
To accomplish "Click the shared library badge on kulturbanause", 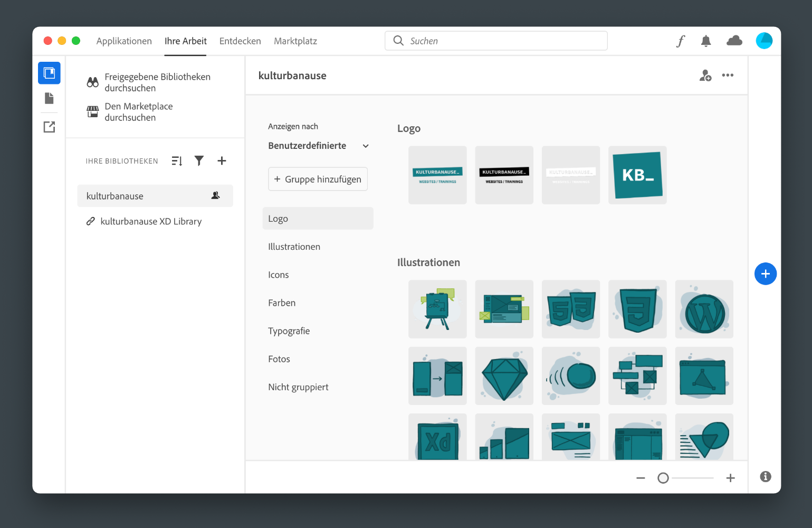I will [x=215, y=195].
